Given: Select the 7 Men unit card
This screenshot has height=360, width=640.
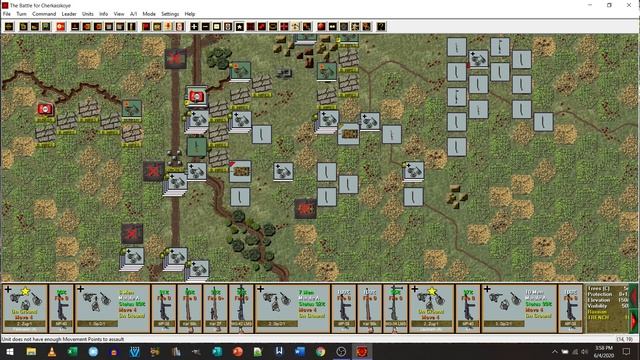Looking at the screenshot, I should coord(292,309).
